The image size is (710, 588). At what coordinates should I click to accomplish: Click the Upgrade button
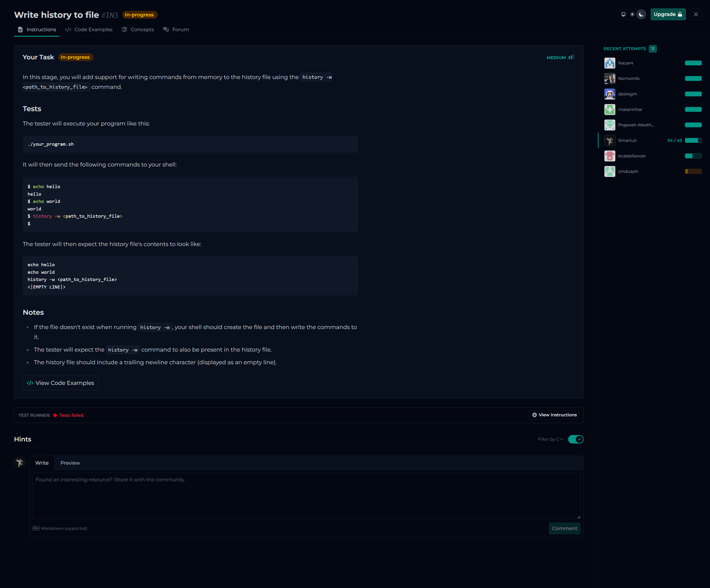[668, 14]
